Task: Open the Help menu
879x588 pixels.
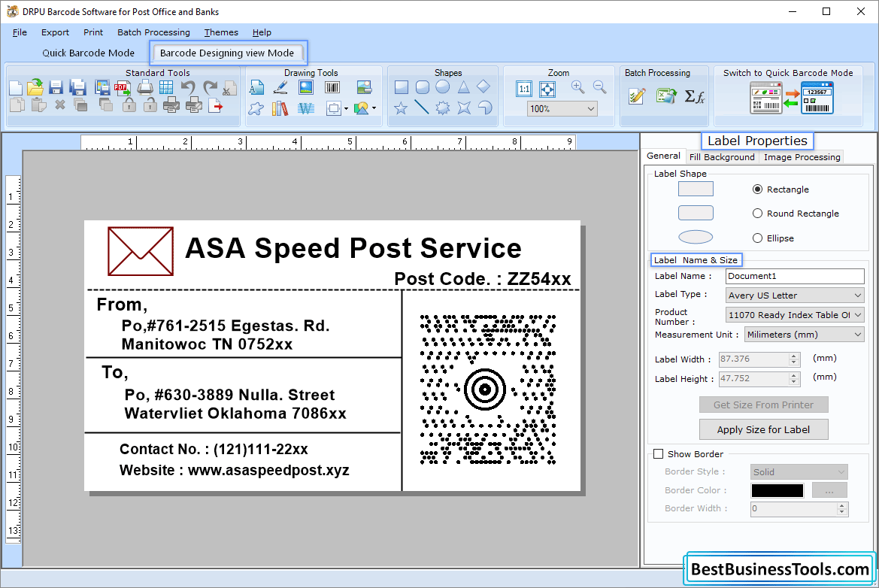Action: [x=262, y=32]
